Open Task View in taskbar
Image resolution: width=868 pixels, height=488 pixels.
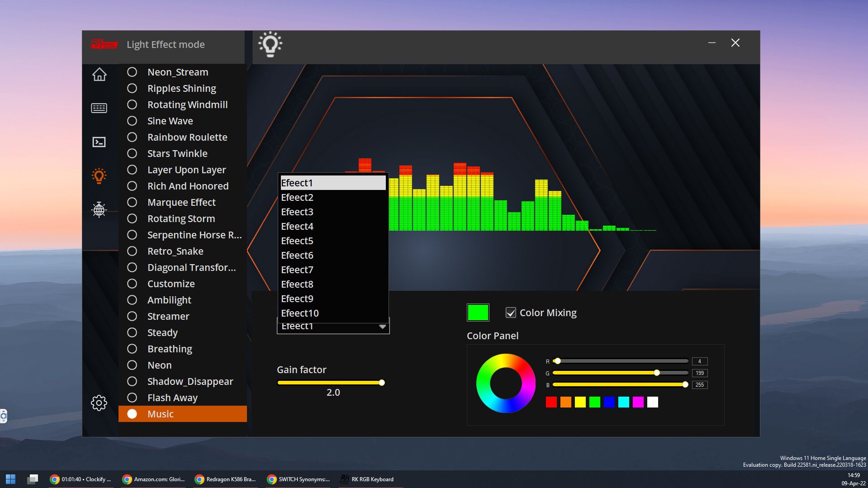point(33,479)
